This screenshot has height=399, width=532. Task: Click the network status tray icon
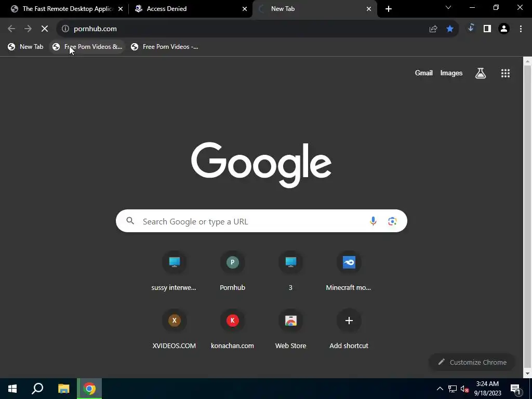(453, 389)
